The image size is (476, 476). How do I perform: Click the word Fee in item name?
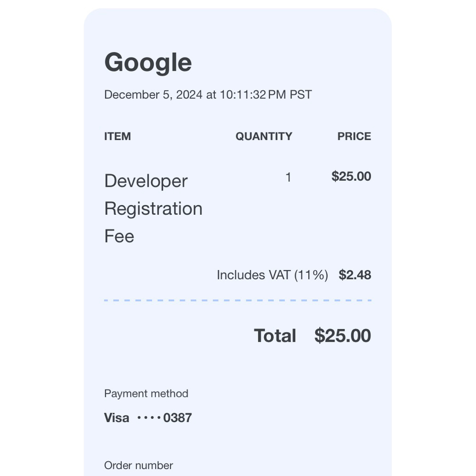point(119,237)
